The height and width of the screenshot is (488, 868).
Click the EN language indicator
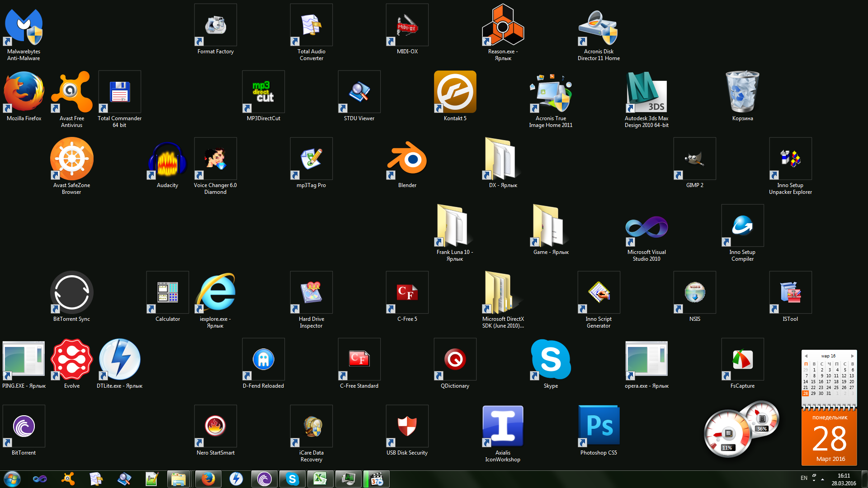(804, 478)
